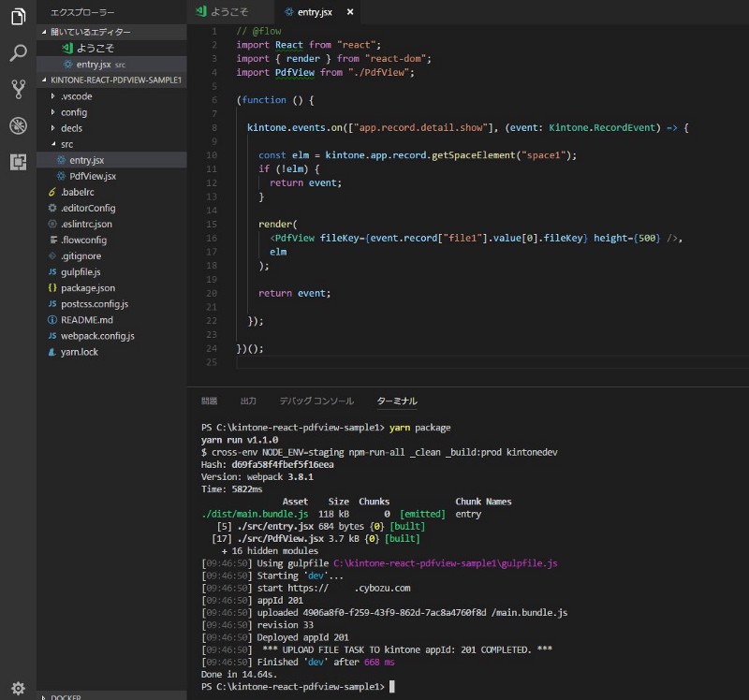Click the Manage gear icon
The image size is (749, 700).
tap(18, 688)
